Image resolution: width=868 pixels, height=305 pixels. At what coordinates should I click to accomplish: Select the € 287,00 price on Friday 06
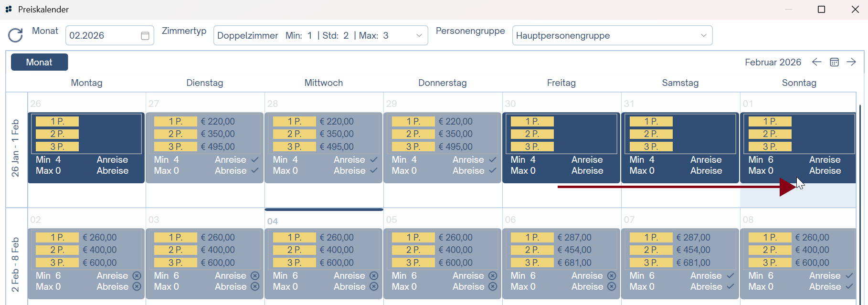pos(574,237)
